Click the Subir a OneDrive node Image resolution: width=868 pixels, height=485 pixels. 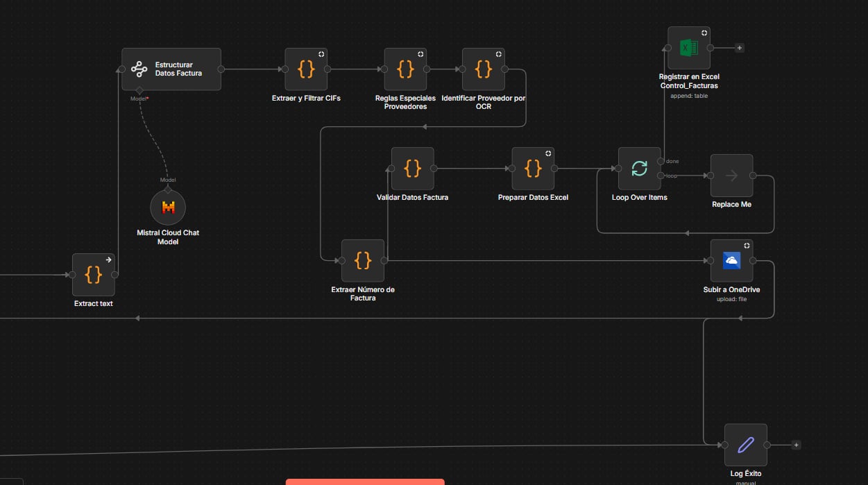pos(731,261)
